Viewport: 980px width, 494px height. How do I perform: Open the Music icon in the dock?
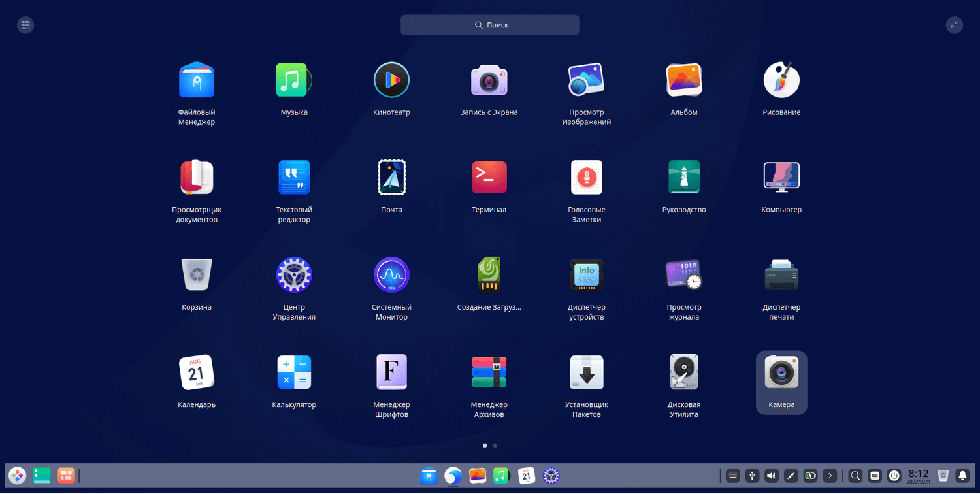(502, 476)
